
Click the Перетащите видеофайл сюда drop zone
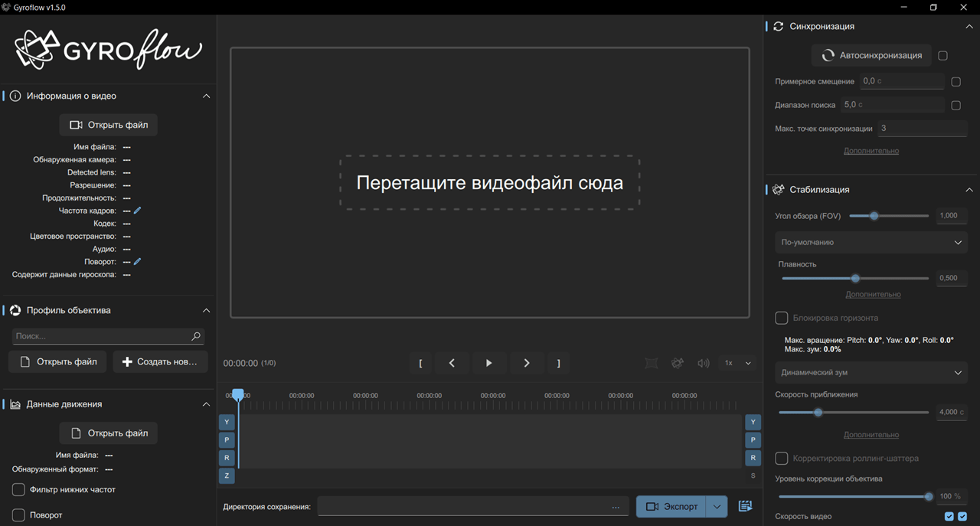tap(490, 183)
